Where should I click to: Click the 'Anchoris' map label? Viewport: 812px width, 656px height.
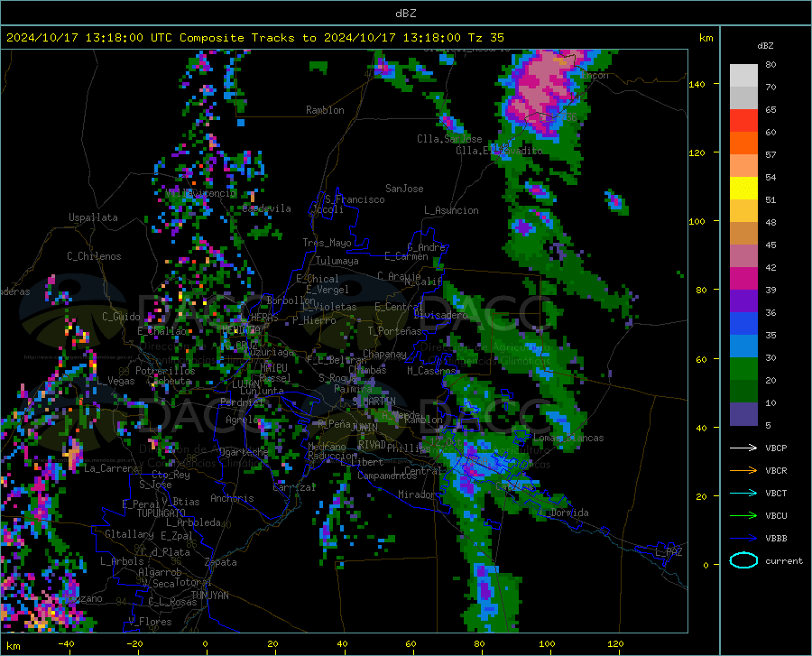[x=232, y=498]
